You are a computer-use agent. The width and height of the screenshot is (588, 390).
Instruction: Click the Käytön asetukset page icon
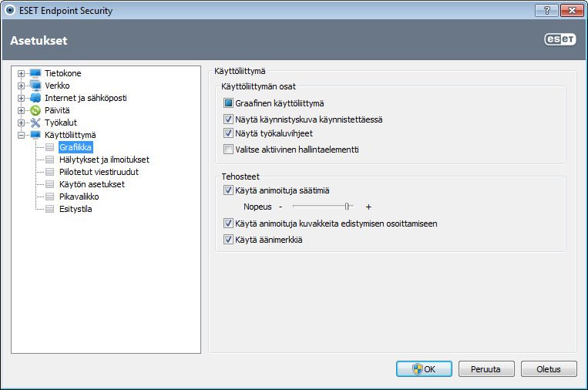[x=50, y=184]
